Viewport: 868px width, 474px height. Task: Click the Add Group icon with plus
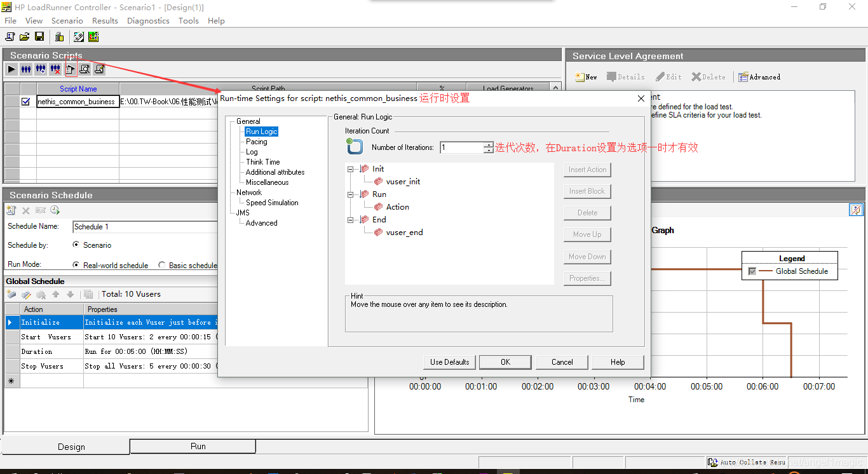click(41, 69)
